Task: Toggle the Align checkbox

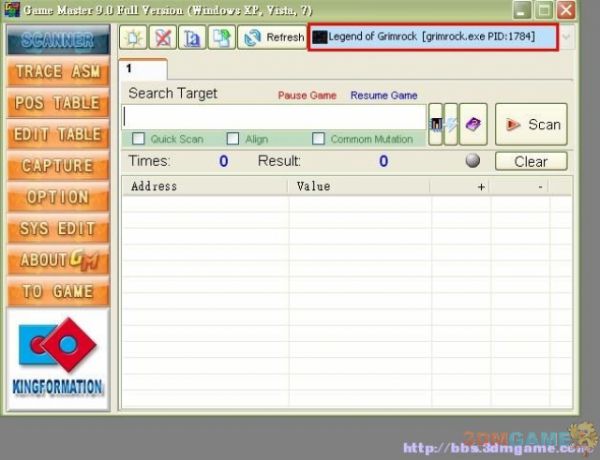Action: coord(233,139)
